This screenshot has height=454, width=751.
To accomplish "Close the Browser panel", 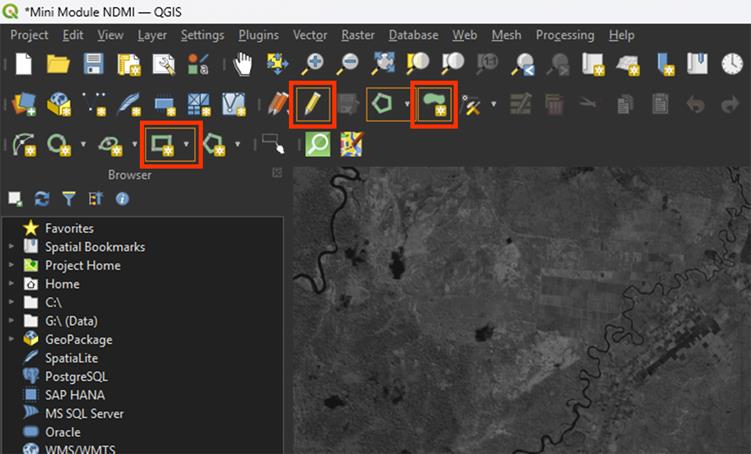I will pos(277,173).
